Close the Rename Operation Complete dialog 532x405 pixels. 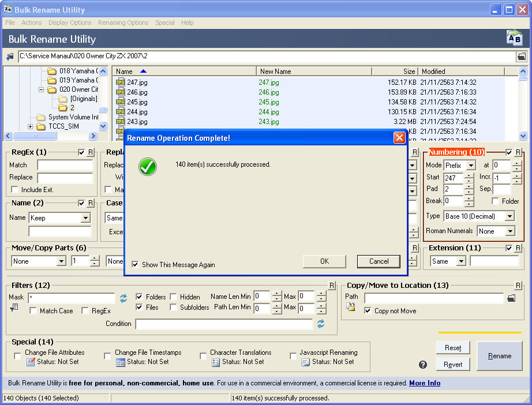[399, 138]
